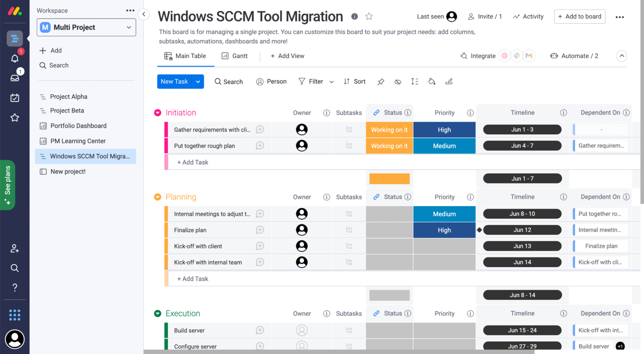Click Owner avatar for Kick-off with client

click(302, 246)
